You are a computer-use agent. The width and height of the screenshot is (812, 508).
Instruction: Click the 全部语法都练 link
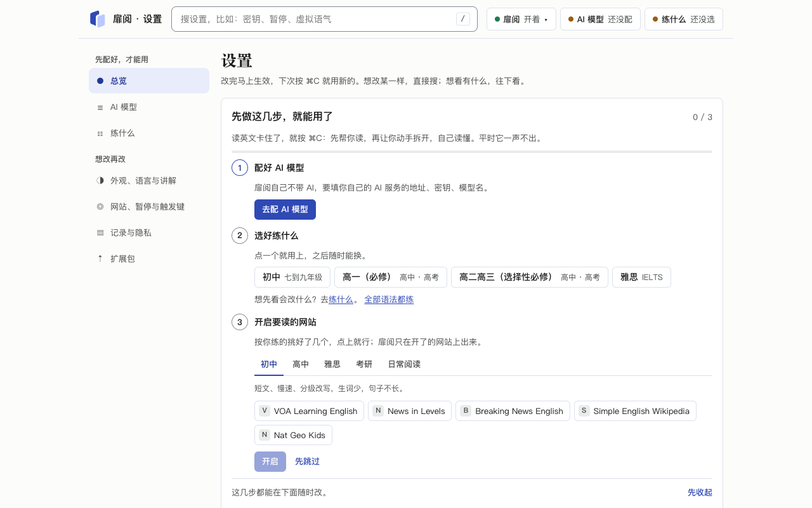[x=389, y=300]
